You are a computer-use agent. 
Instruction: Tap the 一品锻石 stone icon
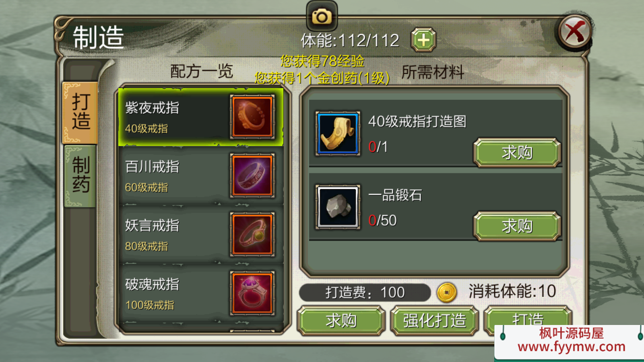[338, 207]
